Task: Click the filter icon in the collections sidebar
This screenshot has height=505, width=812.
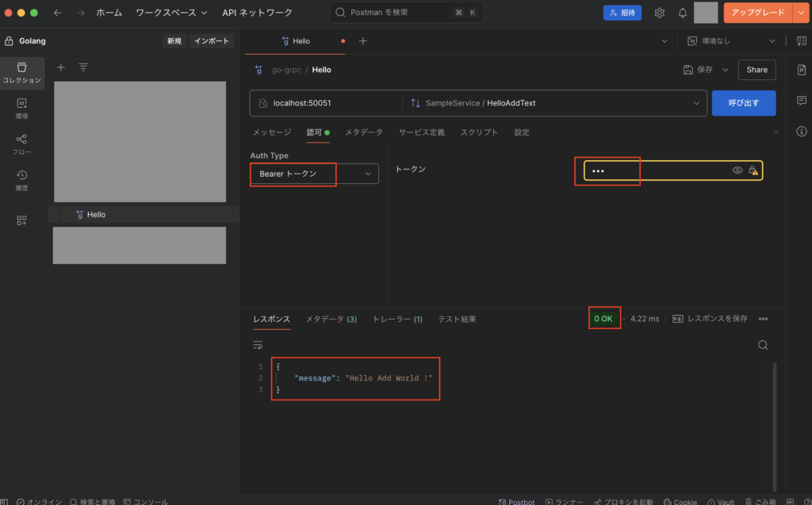Action: [82, 67]
